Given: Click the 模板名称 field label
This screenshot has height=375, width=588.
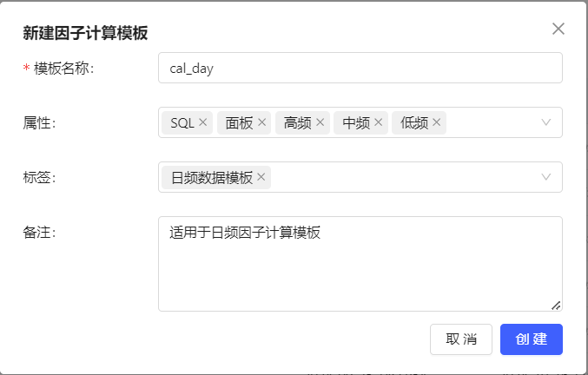Looking at the screenshot, I should pyautogui.click(x=63, y=69).
